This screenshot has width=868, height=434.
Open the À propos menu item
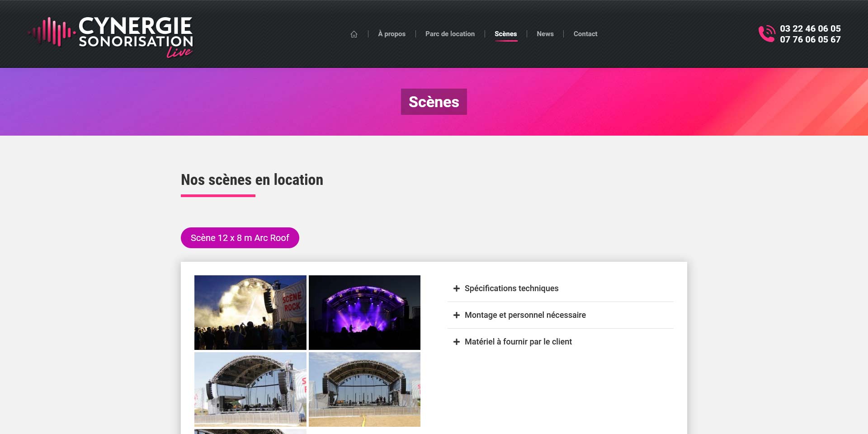[x=392, y=34]
